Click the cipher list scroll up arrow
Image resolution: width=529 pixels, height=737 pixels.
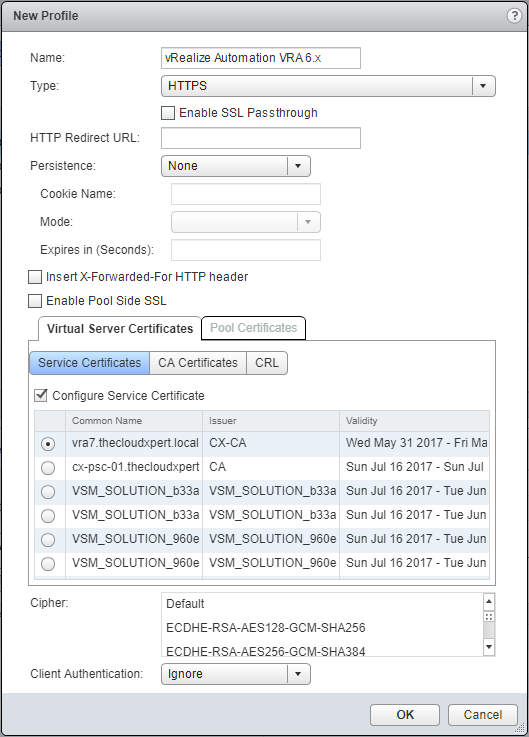[489, 601]
